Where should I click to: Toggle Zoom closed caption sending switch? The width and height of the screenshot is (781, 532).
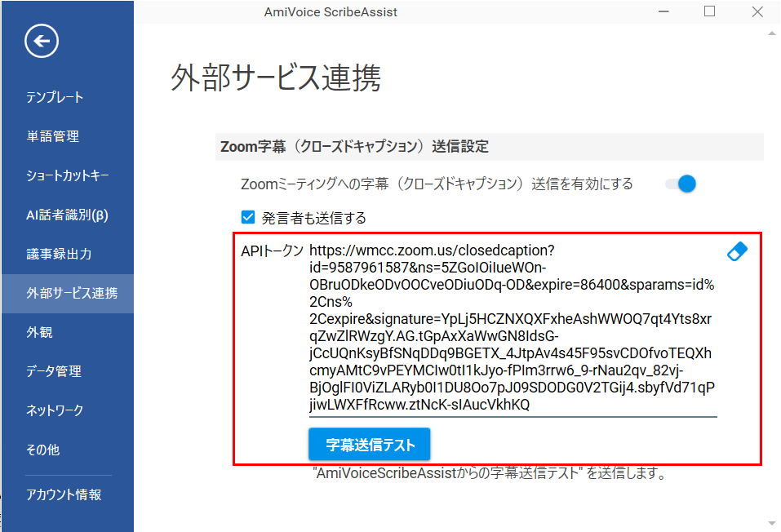(x=681, y=184)
